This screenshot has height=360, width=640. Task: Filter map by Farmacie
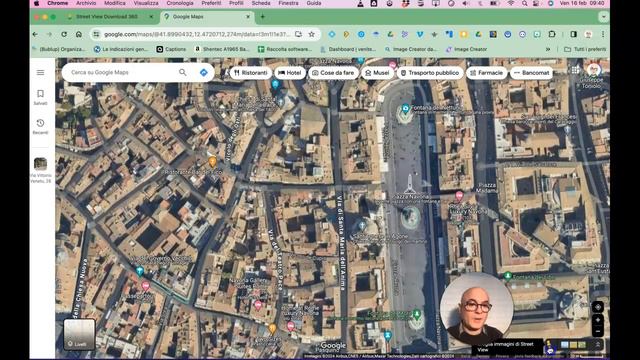coord(487,73)
